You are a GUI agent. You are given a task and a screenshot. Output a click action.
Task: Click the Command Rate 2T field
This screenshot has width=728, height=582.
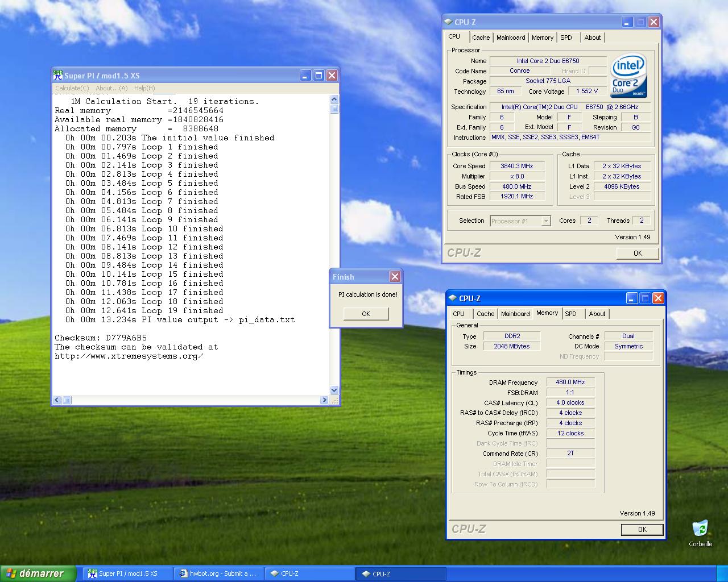(570, 454)
